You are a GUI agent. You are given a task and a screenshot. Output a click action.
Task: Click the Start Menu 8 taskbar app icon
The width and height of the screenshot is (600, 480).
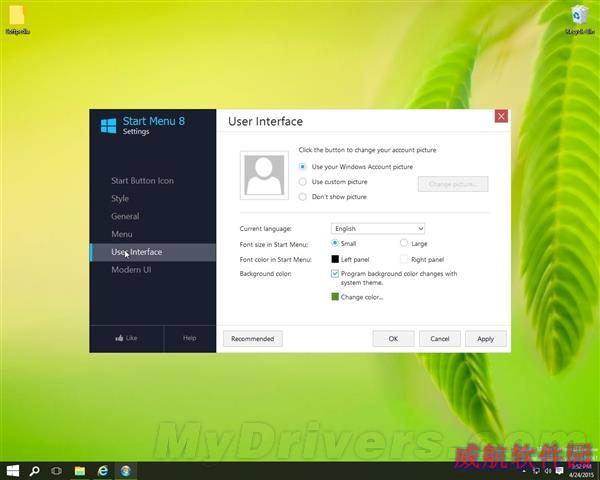126,471
